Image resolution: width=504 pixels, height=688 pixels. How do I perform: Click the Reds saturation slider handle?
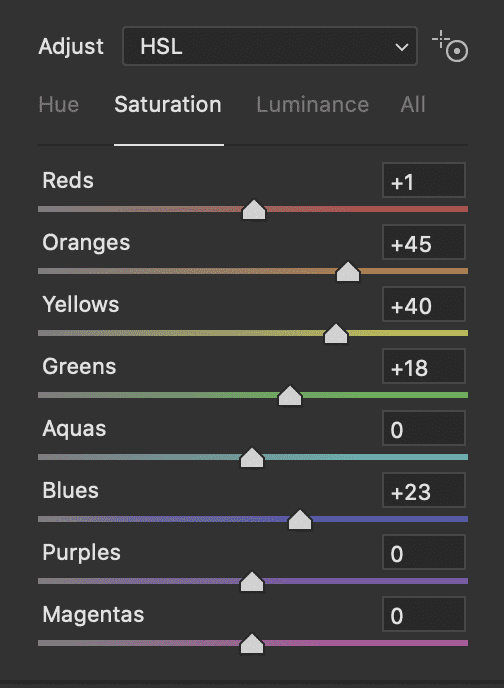254,210
